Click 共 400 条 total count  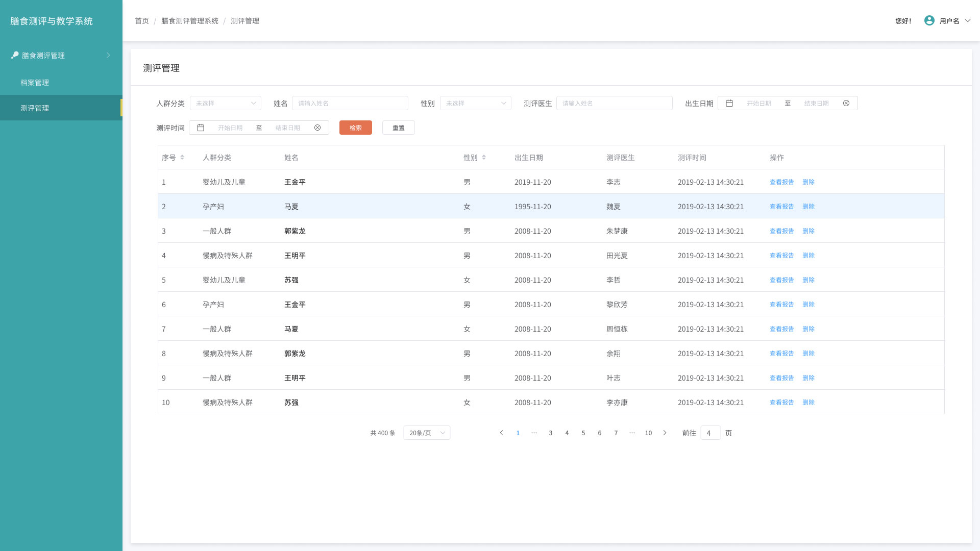(383, 433)
